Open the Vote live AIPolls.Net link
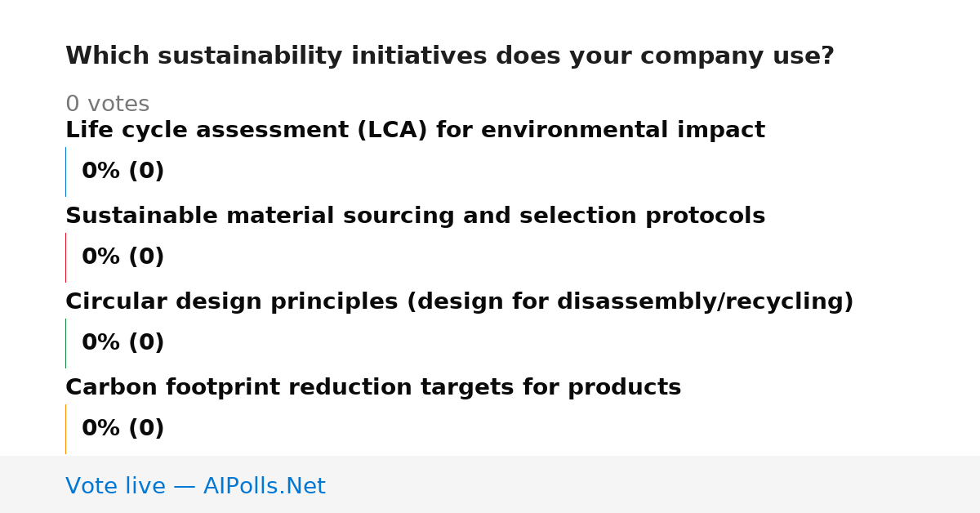Viewport: 980px width, 513px height. (195, 486)
